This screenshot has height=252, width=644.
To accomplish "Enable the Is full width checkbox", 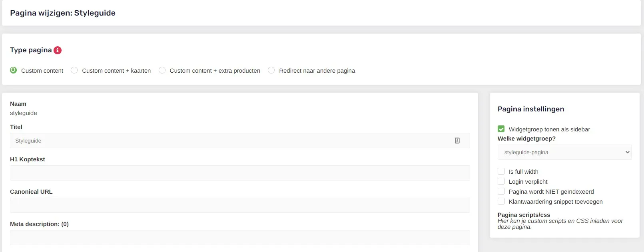I will click(501, 171).
